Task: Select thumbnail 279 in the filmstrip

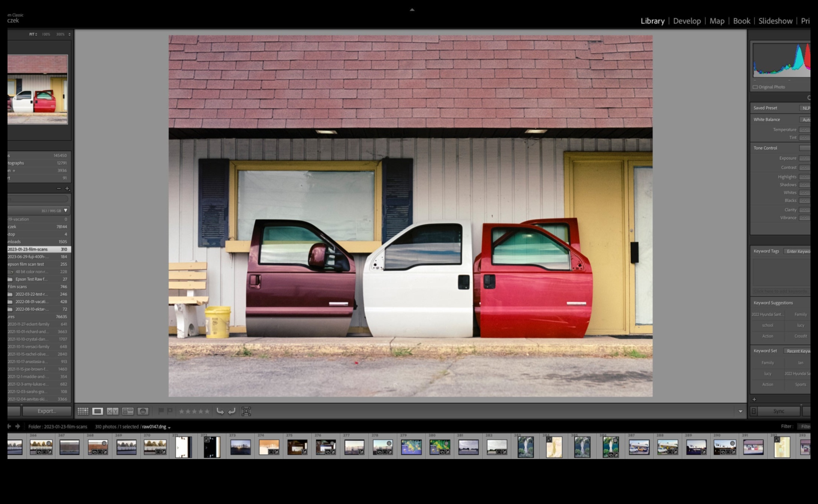Action: pyautogui.click(x=411, y=447)
